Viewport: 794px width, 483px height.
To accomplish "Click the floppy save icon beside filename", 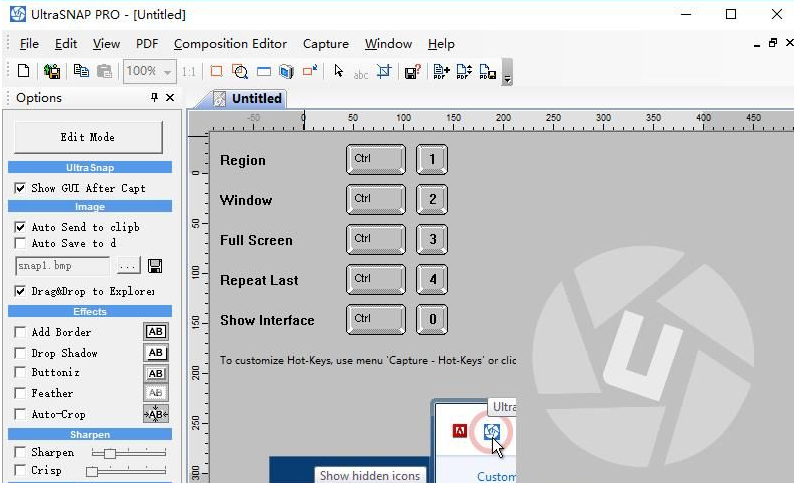I will point(155,266).
